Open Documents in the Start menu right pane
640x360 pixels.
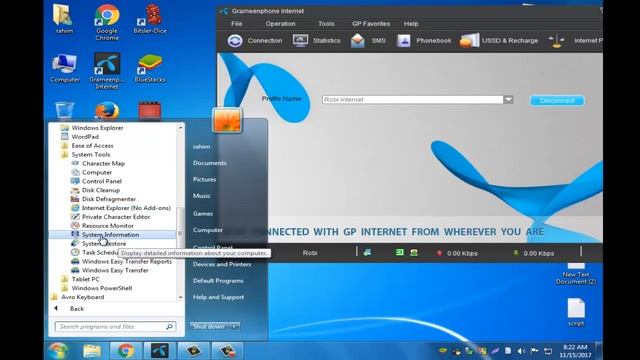(210, 163)
